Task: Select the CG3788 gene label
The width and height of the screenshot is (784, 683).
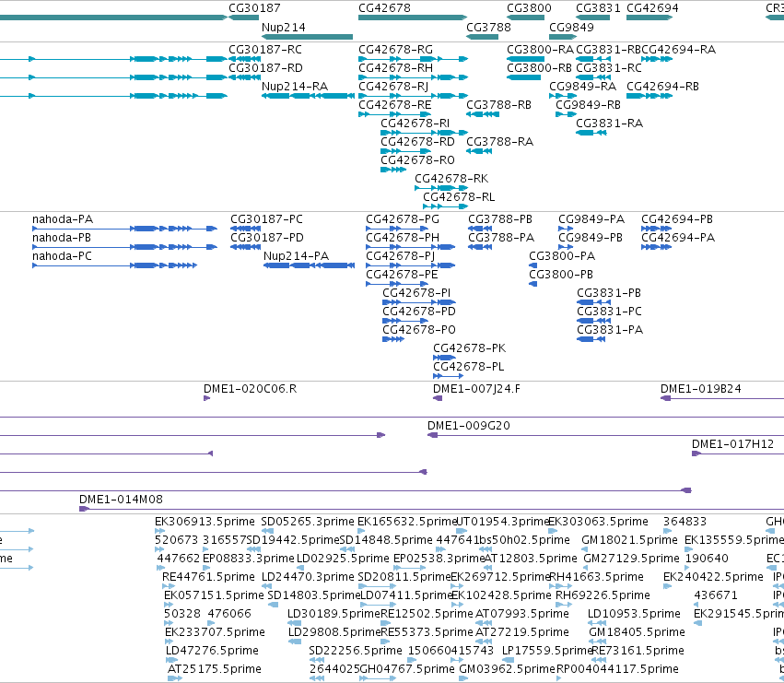Action: pyautogui.click(x=488, y=27)
